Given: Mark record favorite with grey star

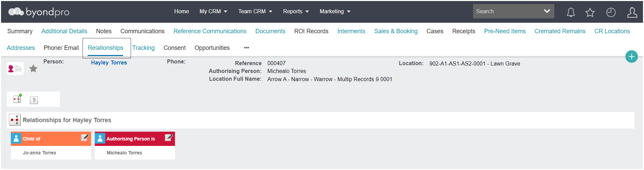Looking at the screenshot, I should pyautogui.click(x=33, y=69).
